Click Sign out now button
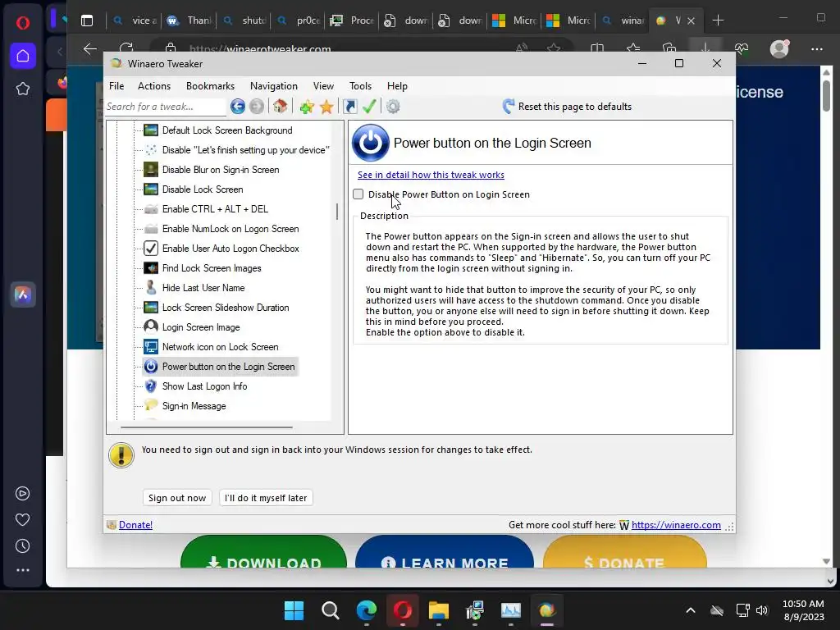Screen dimensions: 840x630 pos(177,498)
